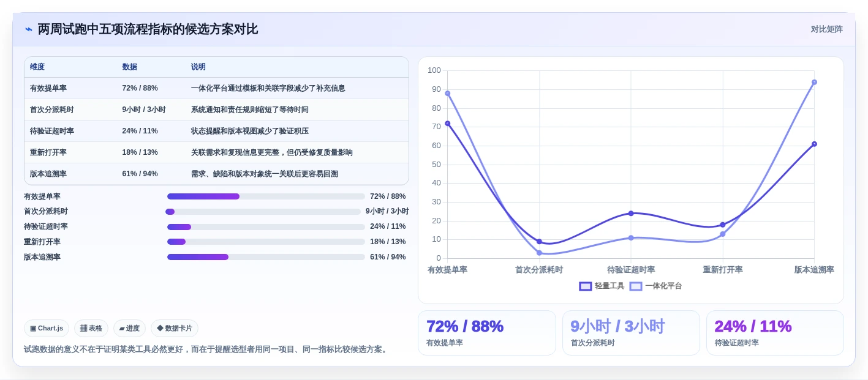Select the 重新打开率 table row label
This screenshot has height=380, width=868.
pyautogui.click(x=48, y=152)
